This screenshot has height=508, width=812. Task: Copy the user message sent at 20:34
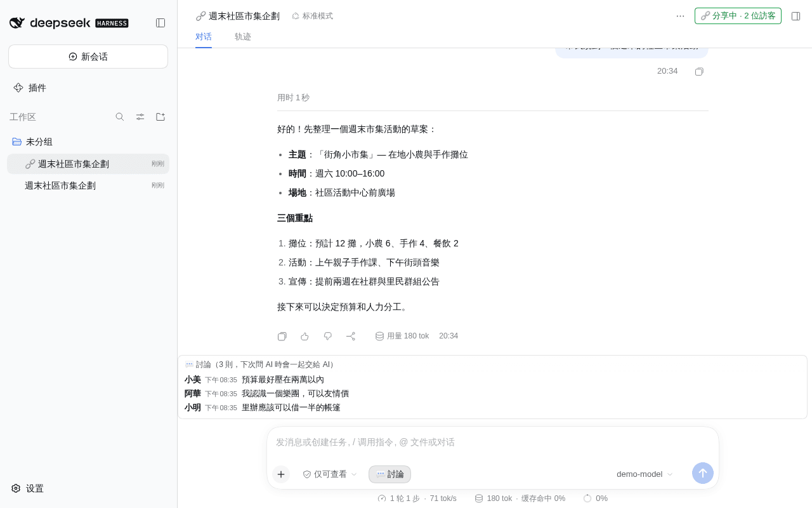coord(699,71)
